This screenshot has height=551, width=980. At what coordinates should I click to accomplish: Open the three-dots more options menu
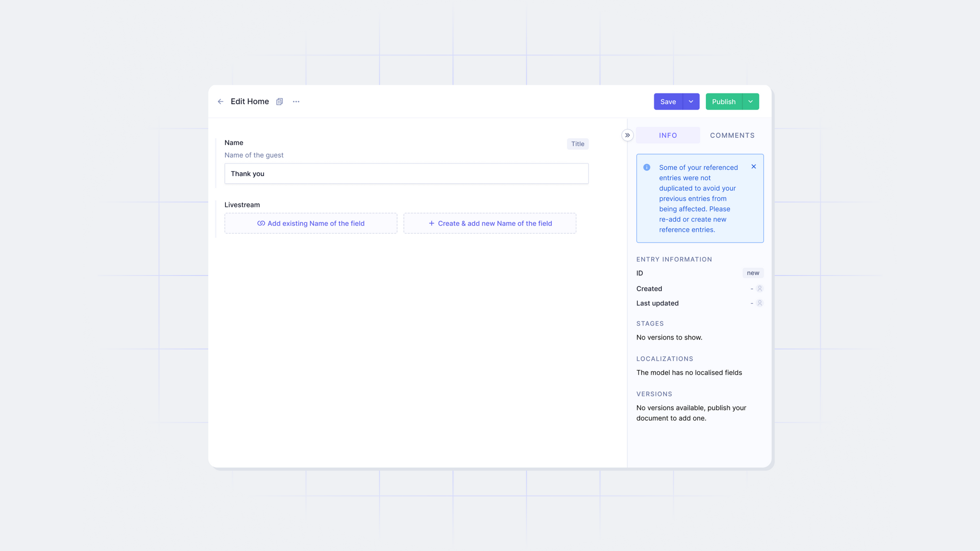[296, 101]
